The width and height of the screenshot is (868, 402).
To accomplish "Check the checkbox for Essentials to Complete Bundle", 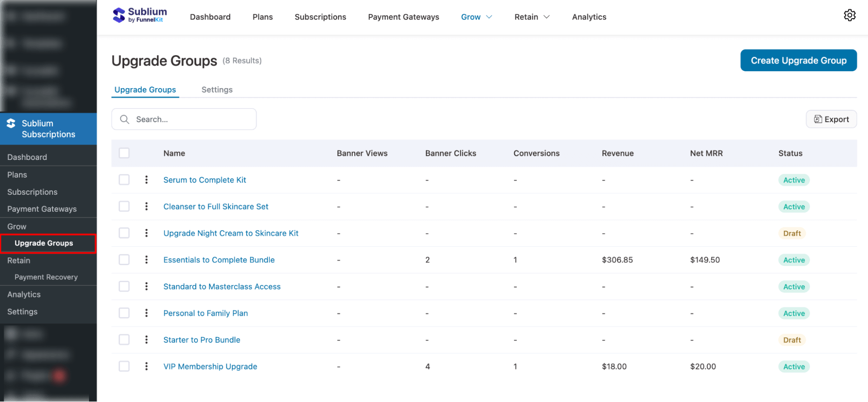I will [124, 259].
